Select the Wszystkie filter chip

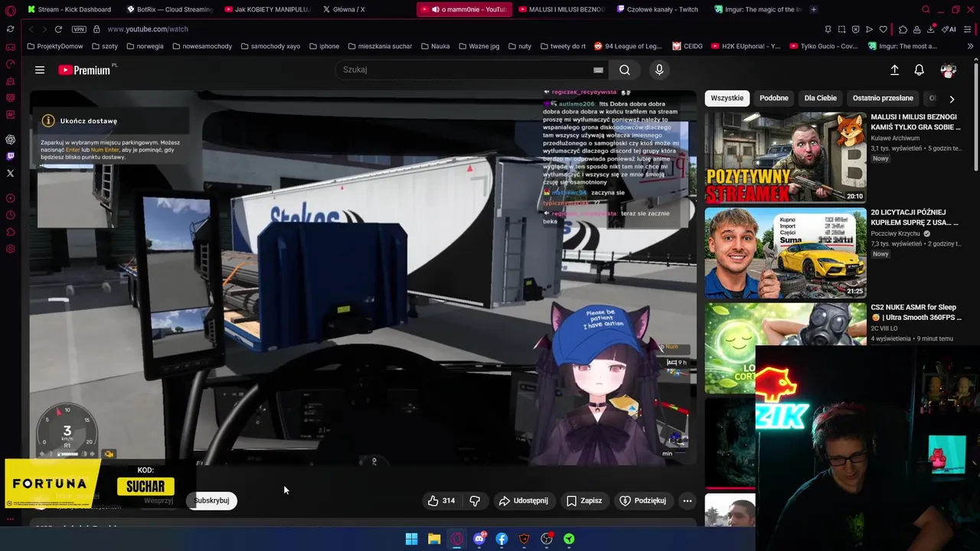click(x=727, y=98)
